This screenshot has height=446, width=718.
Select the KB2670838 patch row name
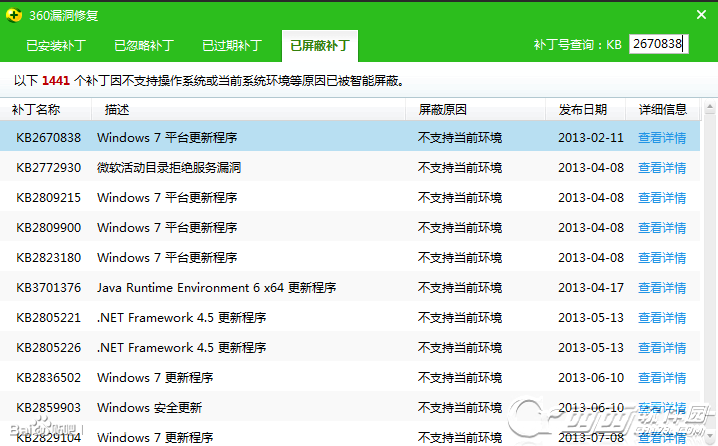tap(49, 138)
